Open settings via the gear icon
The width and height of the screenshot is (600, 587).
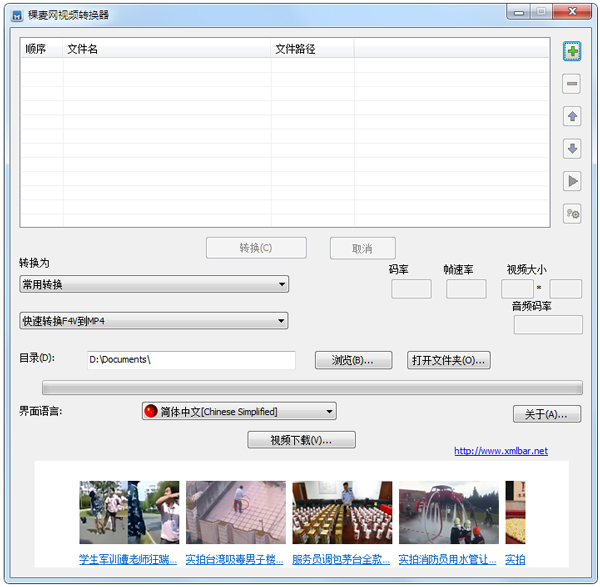click(572, 213)
